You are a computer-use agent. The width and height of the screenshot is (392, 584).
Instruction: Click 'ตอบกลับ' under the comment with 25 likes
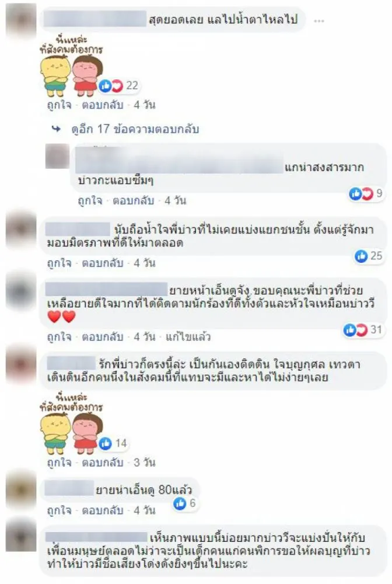[x=103, y=263]
